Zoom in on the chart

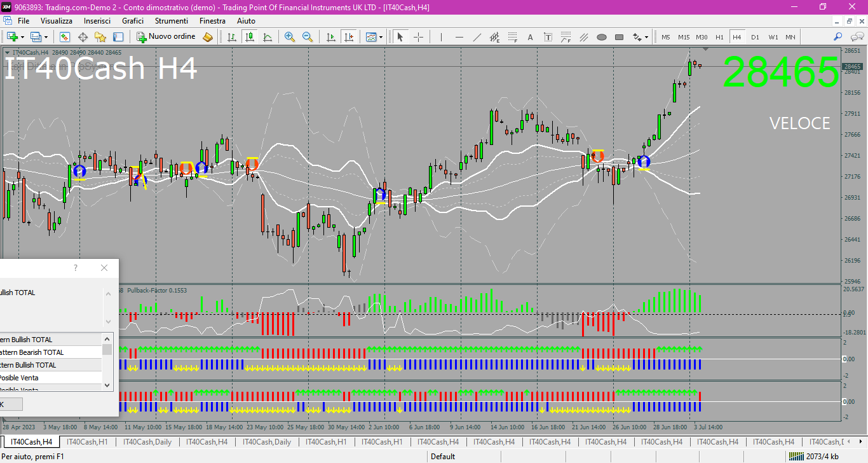click(290, 37)
